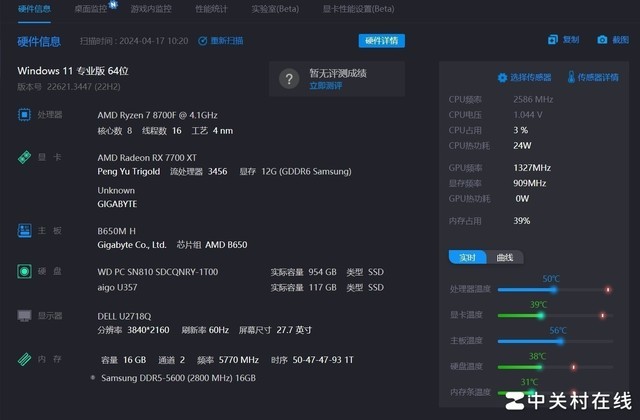This screenshot has height=420, width=640.
Task: Click the 硬件详情 button
Action: (x=381, y=41)
